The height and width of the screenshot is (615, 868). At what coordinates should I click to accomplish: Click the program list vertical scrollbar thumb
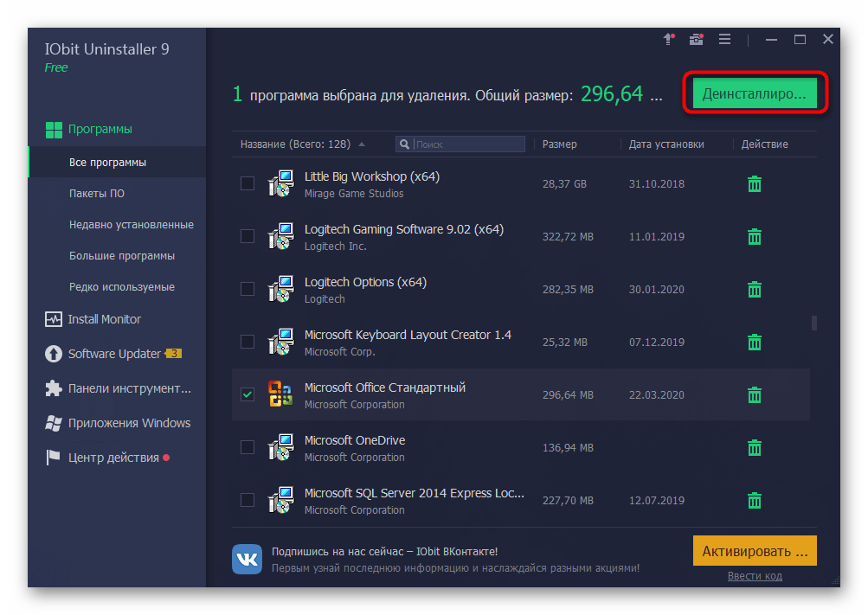(813, 324)
